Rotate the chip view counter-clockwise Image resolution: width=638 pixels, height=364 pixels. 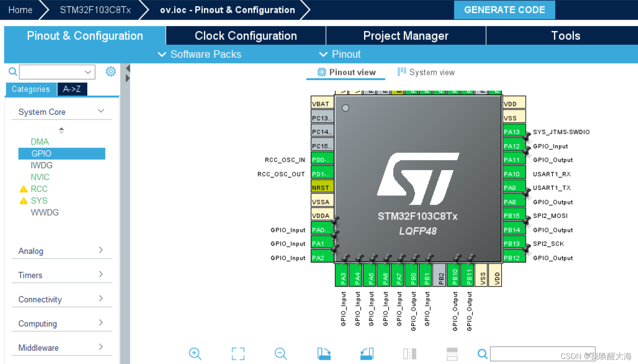coord(367,354)
